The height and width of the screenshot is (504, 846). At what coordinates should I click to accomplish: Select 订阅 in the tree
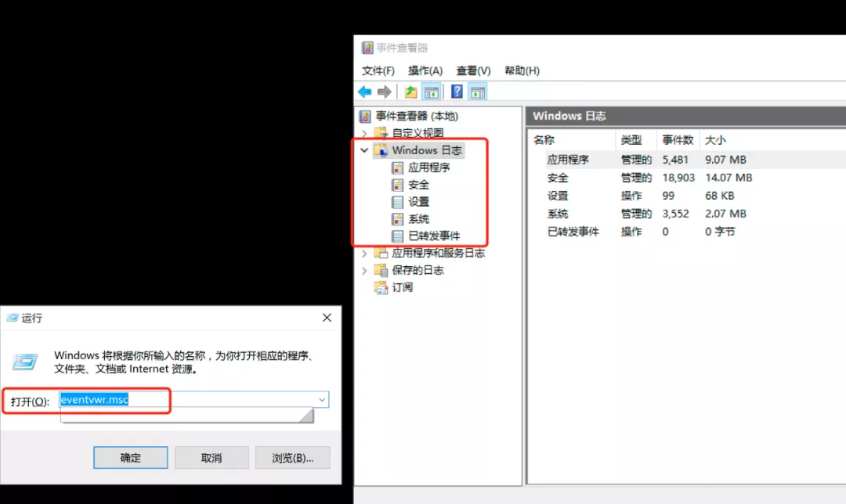point(403,287)
